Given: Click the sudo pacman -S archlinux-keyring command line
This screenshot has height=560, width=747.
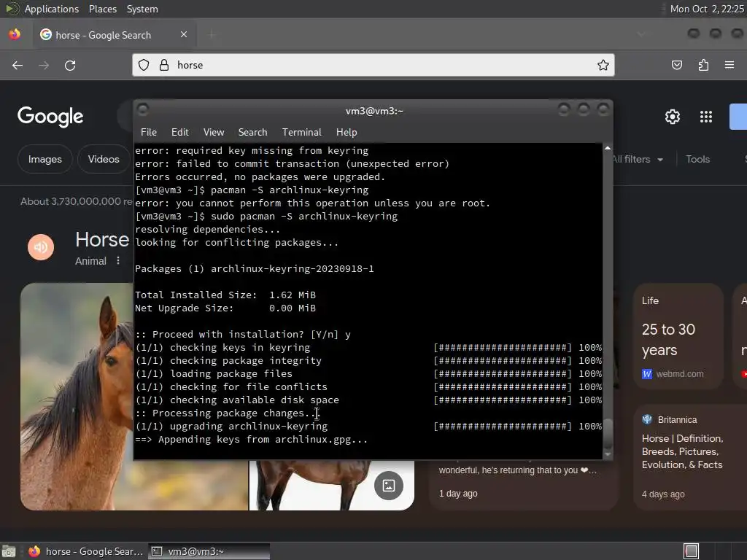Looking at the screenshot, I should [266, 216].
